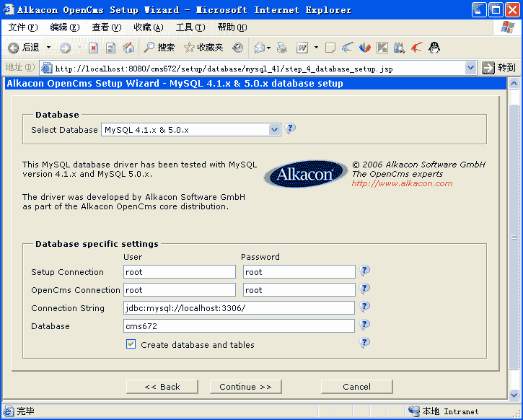This screenshot has height=420, width=523.
Task: Click the << Back button
Action: pos(162,387)
